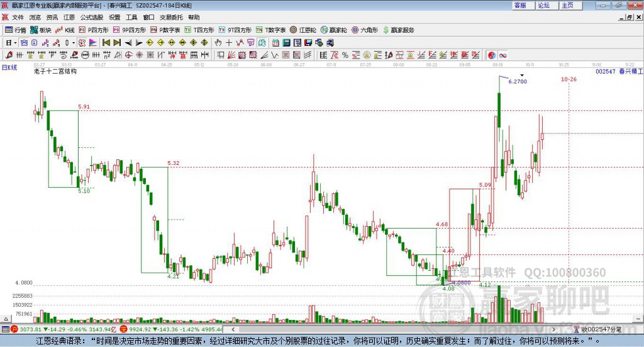Select the percent % tool icon
This screenshot has height=347, width=644.
click(x=345, y=55)
